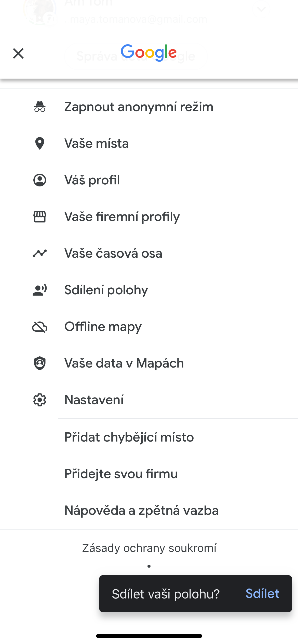Tap the location sharing person icon
Viewport: 298px width, 644px height.
40,290
